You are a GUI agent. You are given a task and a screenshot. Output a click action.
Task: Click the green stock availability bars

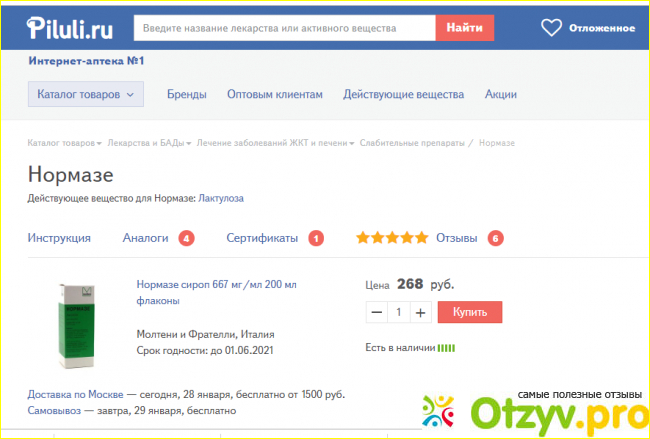pos(446,348)
